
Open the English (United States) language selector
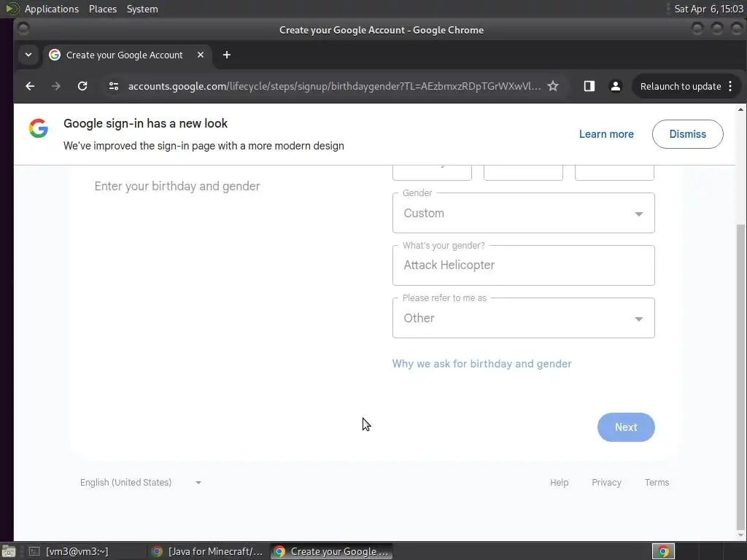pos(141,483)
